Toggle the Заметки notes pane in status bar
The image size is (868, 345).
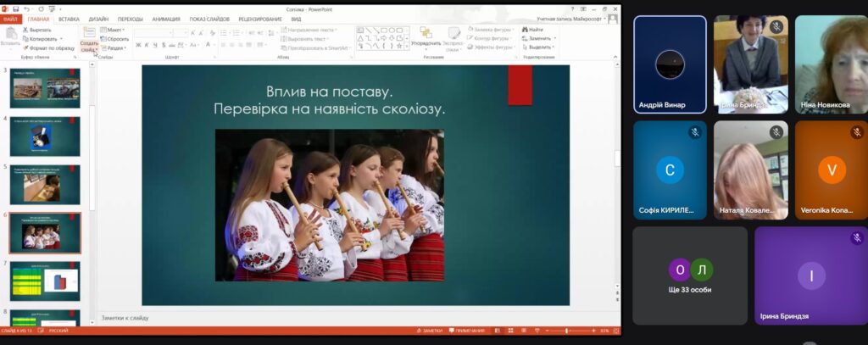(430, 330)
